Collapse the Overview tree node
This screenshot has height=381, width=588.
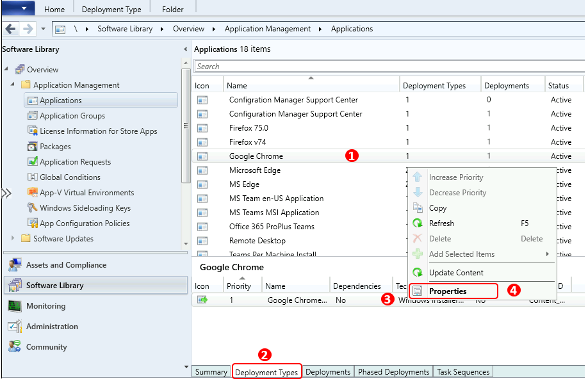pos(6,69)
